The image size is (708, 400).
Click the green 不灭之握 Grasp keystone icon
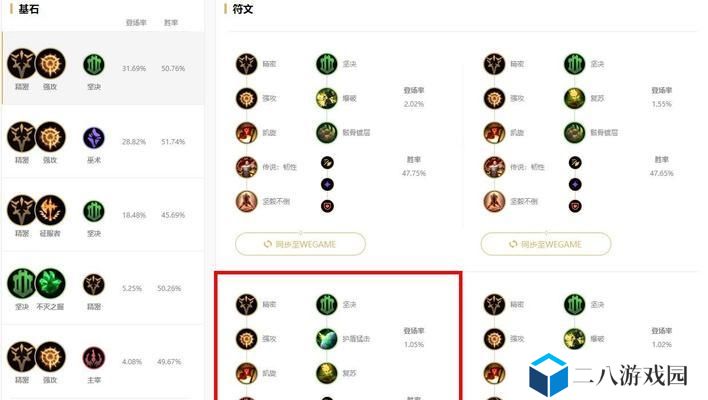click(51, 284)
